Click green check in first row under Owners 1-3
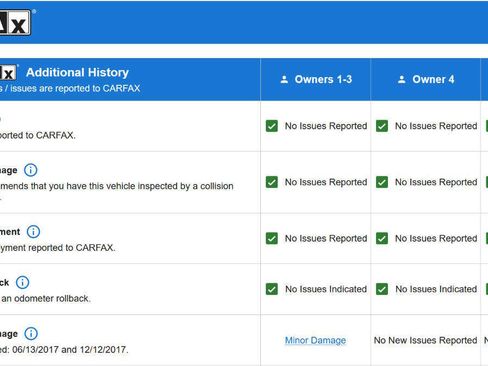Image resolution: width=488 pixels, height=366 pixels. [272, 126]
